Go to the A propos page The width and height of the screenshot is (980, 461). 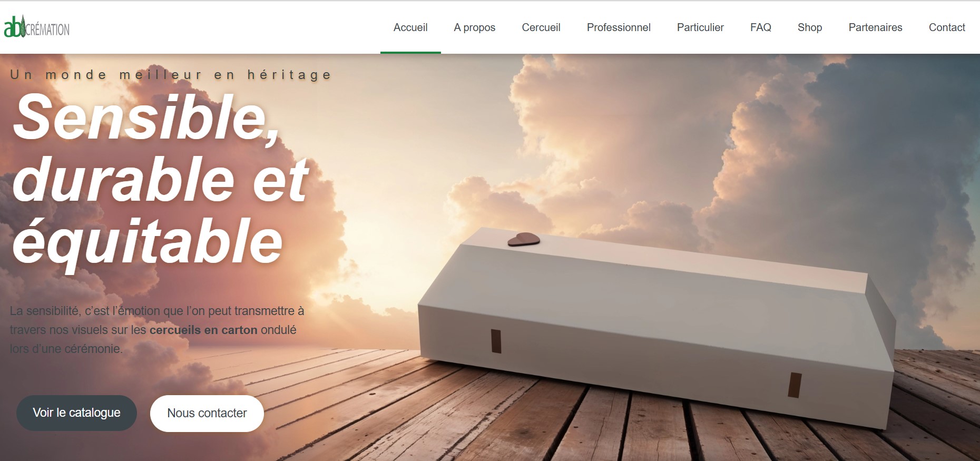[x=475, y=27]
